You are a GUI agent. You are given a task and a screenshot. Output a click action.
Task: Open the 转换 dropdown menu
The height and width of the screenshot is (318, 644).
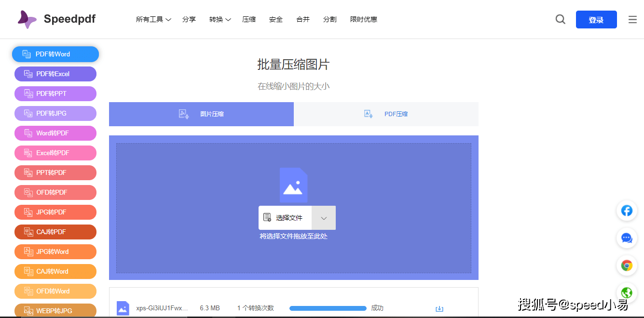(219, 19)
